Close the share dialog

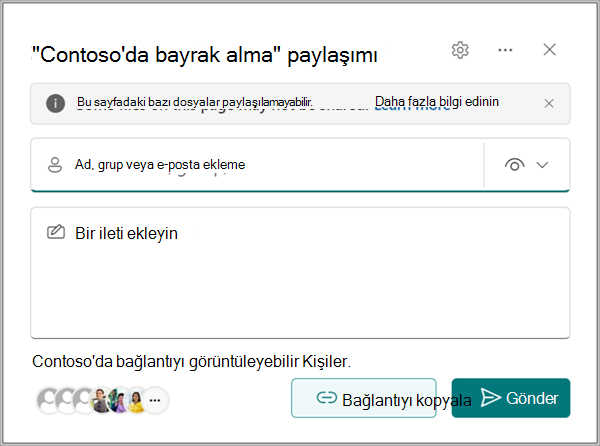coord(549,49)
